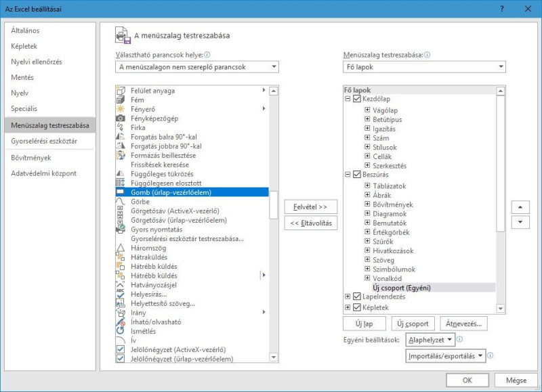This screenshot has height=392, width=542.
Task: Move selected item up with arrow button
Action: [x=520, y=207]
